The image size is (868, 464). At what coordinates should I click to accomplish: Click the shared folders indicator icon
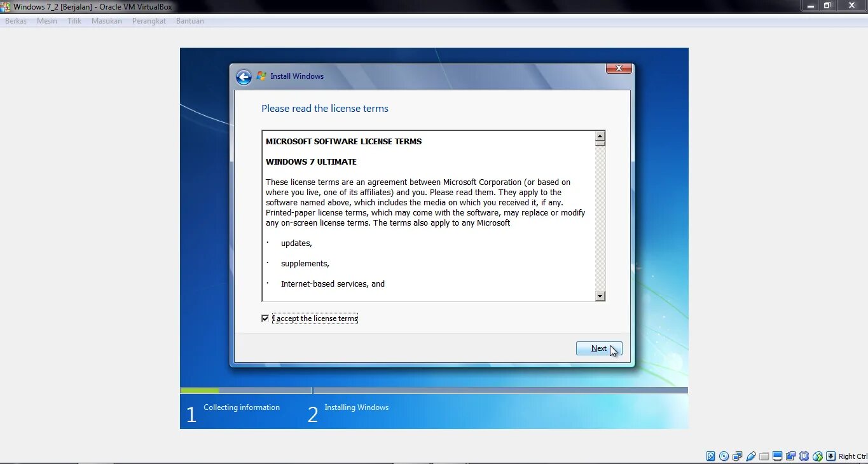[x=764, y=456]
